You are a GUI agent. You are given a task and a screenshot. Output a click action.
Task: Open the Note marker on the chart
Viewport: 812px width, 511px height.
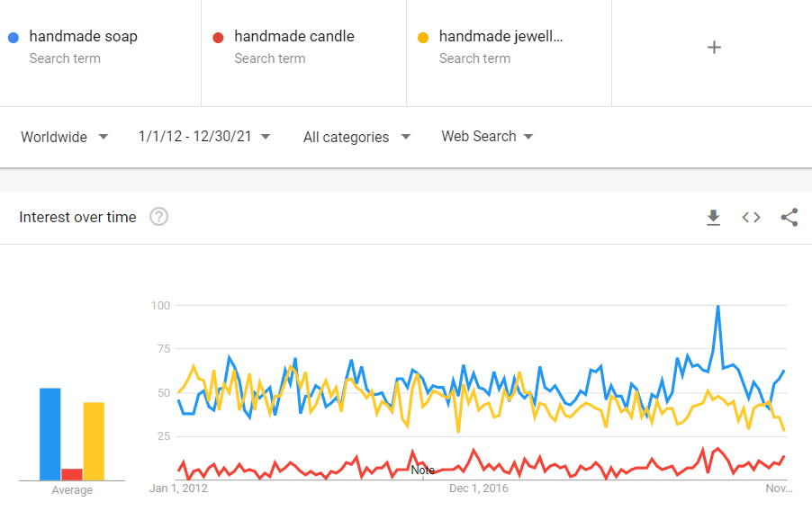422,471
